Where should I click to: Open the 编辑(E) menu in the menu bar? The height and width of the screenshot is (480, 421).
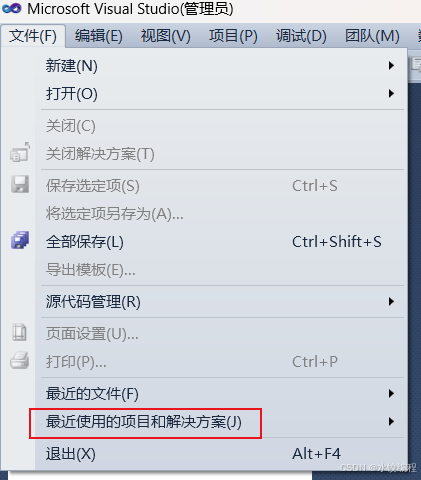[99, 36]
